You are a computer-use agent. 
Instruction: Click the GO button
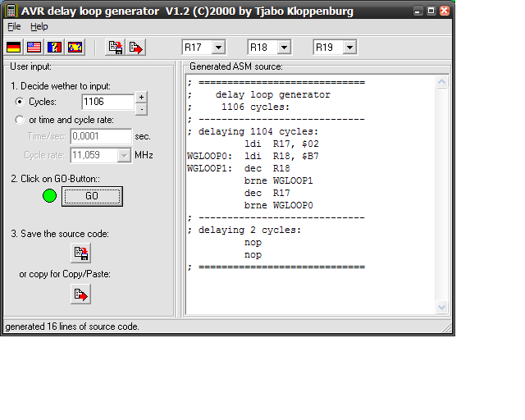(92, 196)
